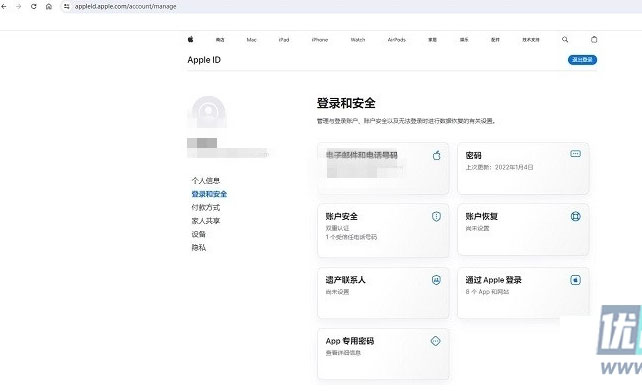Screen dimensions: 642x391
Task: Click the browser forward arrow
Action: [x=18, y=7]
